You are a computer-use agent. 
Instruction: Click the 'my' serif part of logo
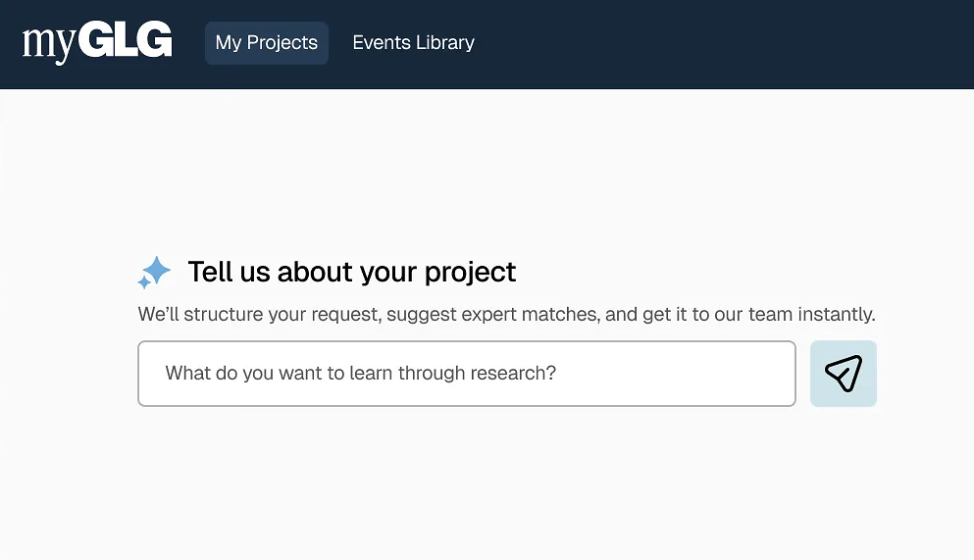pyautogui.click(x=50, y=45)
